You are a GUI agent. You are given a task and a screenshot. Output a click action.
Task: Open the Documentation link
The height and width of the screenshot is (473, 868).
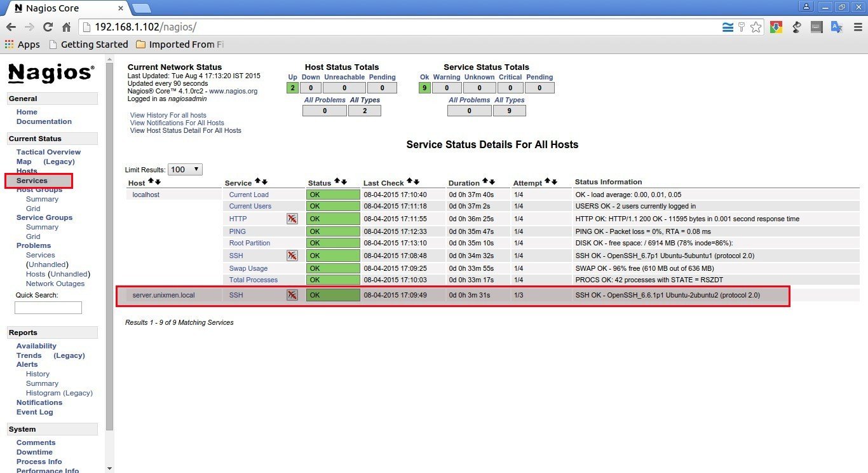click(x=44, y=121)
